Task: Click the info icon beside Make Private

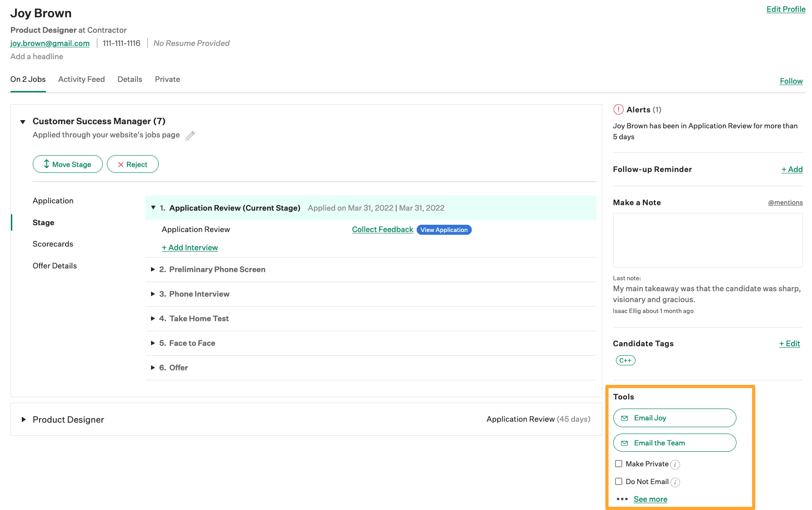Action: pyautogui.click(x=676, y=464)
